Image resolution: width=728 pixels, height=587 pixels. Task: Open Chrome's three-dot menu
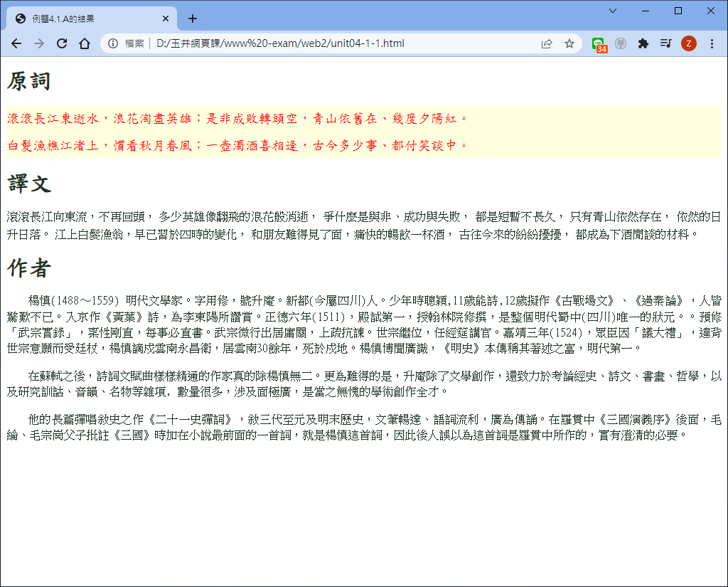click(711, 43)
